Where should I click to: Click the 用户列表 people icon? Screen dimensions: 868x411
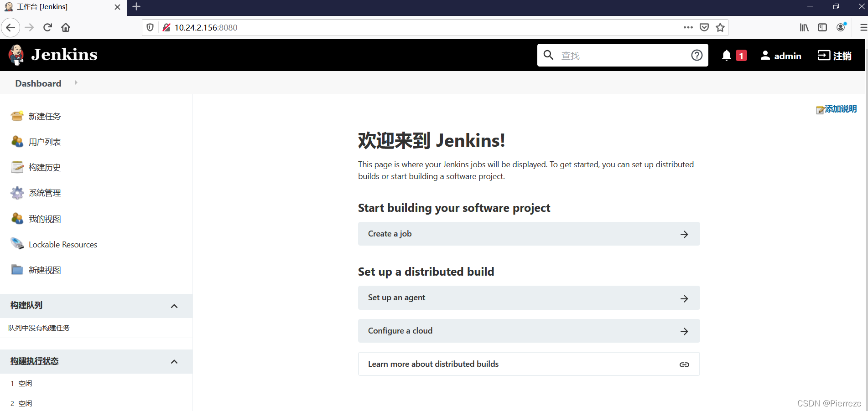(x=17, y=142)
